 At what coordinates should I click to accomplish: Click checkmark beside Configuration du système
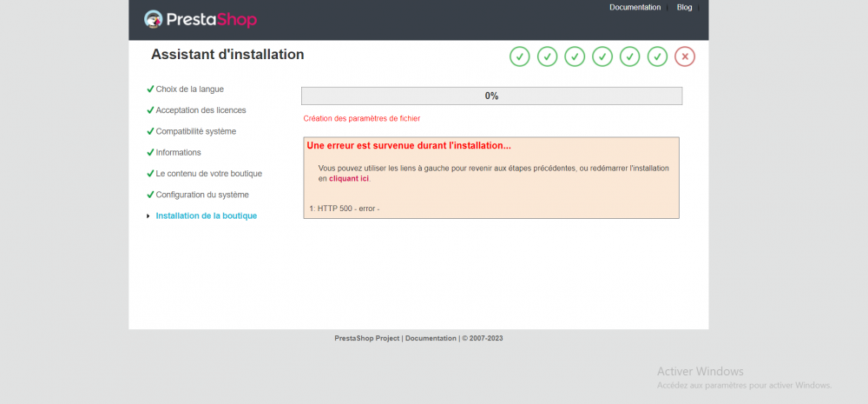[150, 195]
